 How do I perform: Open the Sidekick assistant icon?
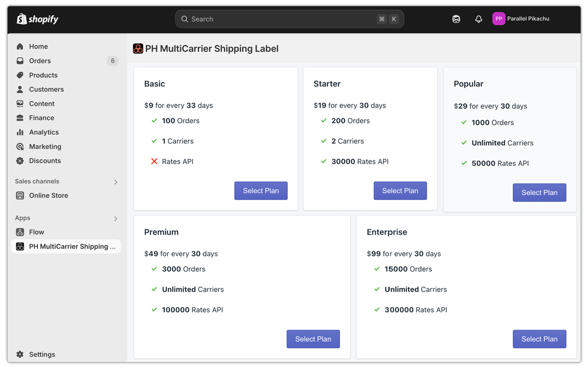coord(456,19)
